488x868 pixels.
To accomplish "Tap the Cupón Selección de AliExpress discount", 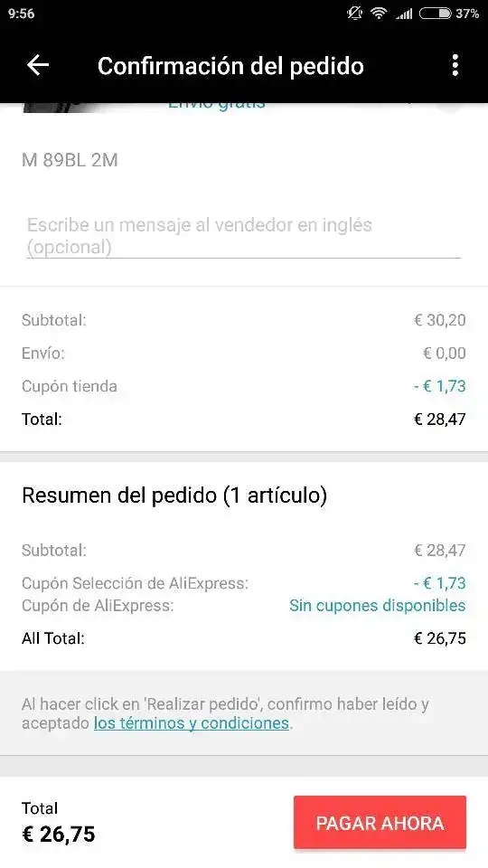I will click(x=439, y=583).
